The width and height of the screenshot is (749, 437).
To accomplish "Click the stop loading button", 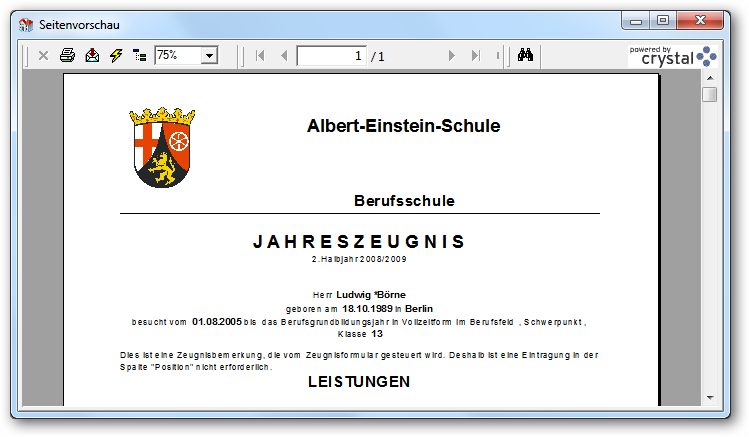I will pyautogui.click(x=498, y=56).
